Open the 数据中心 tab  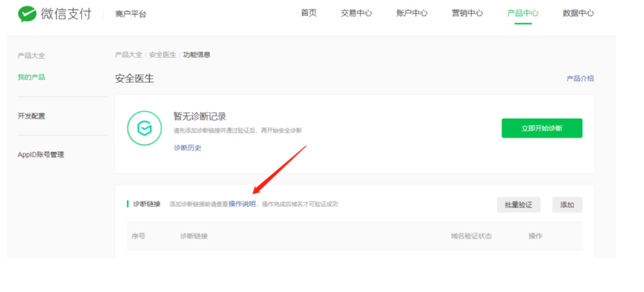click(x=578, y=13)
